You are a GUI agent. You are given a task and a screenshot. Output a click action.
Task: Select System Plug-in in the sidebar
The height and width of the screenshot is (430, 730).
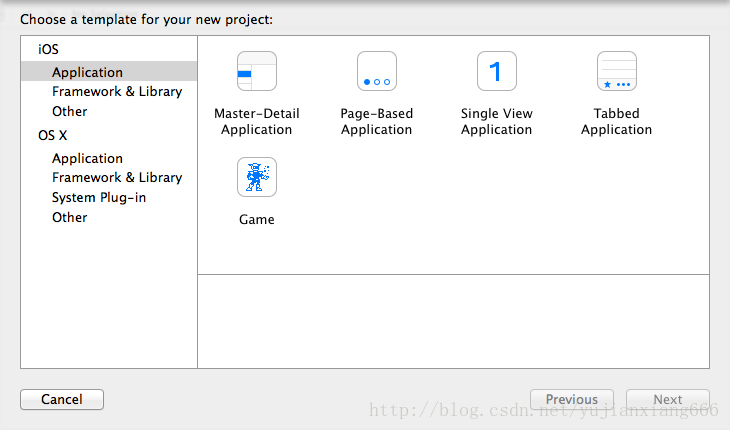pyautogui.click(x=99, y=198)
